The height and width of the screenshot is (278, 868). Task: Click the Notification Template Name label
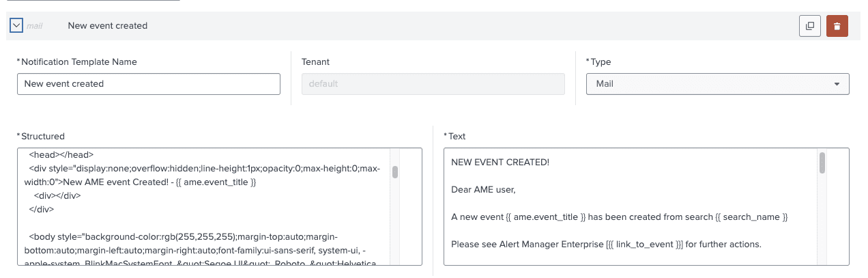coord(78,62)
